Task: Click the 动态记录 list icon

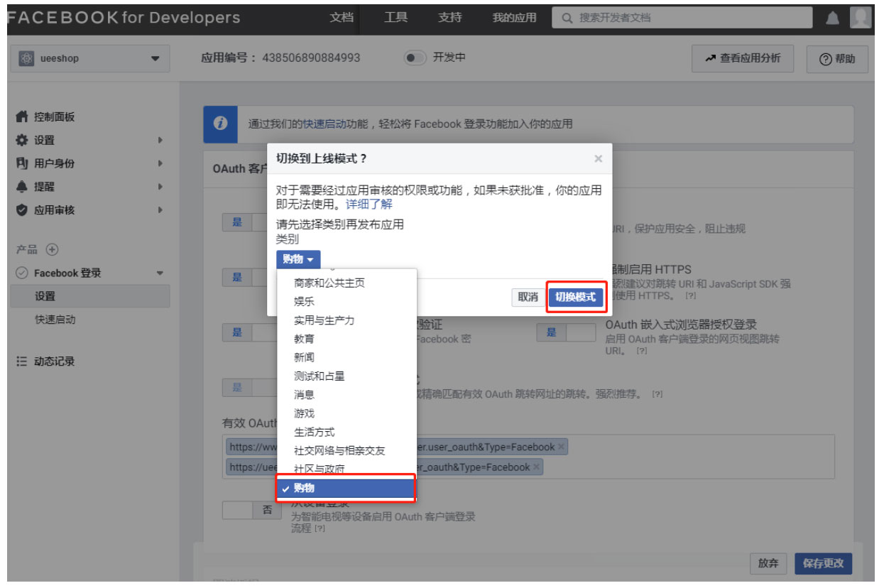Action: click(22, 361)
